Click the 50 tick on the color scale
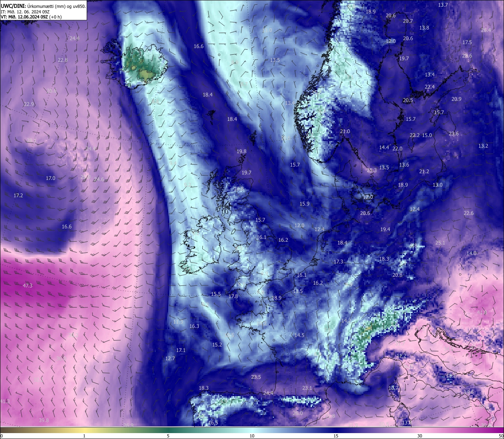Screen dimensions: 504x439 [501, 436]
